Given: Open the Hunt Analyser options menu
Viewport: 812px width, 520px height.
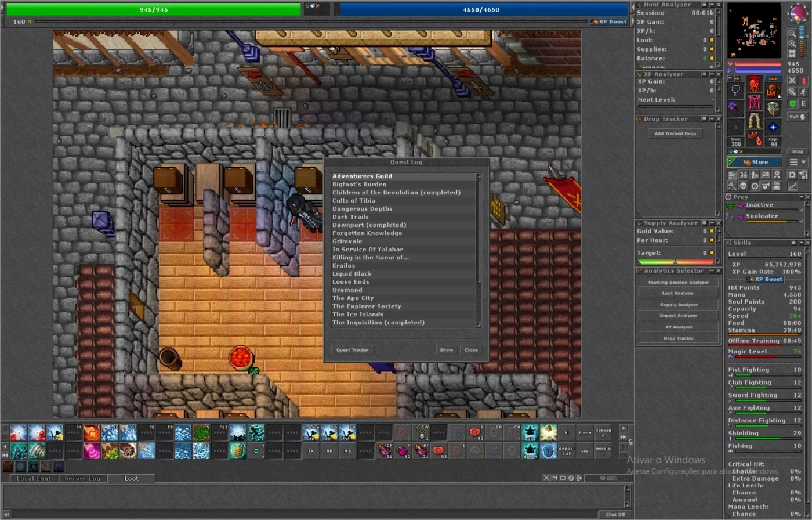Looking at the screenshot, I should pos(704,4).
